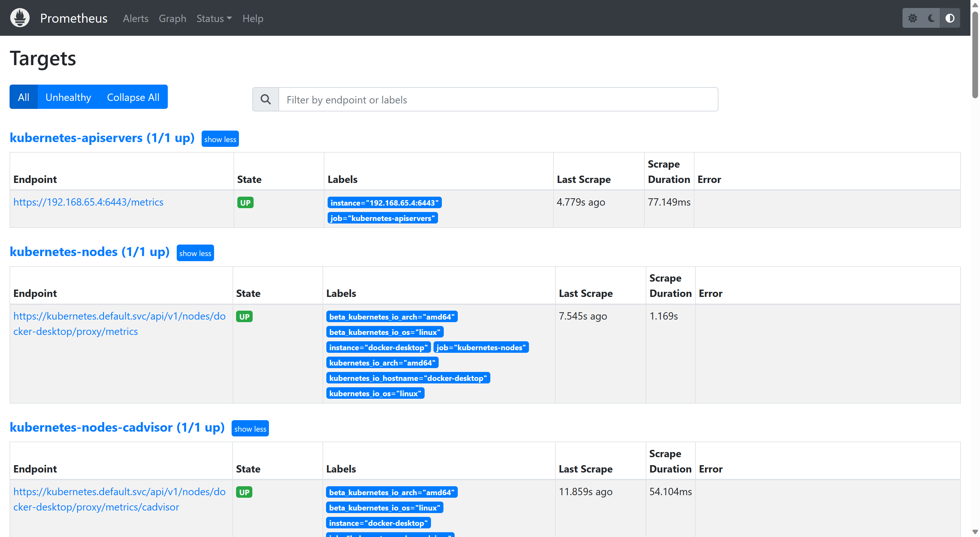Image resolution: width=980 pixels, height=537 pixels.
Task: Click the magnifier icon beside the filter box
Action: click(265, 99)
